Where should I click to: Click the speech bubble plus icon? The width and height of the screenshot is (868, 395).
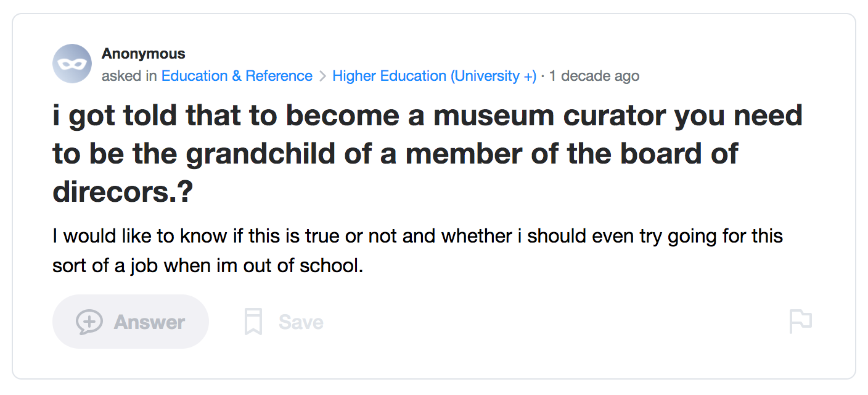[x=89, y=322]
